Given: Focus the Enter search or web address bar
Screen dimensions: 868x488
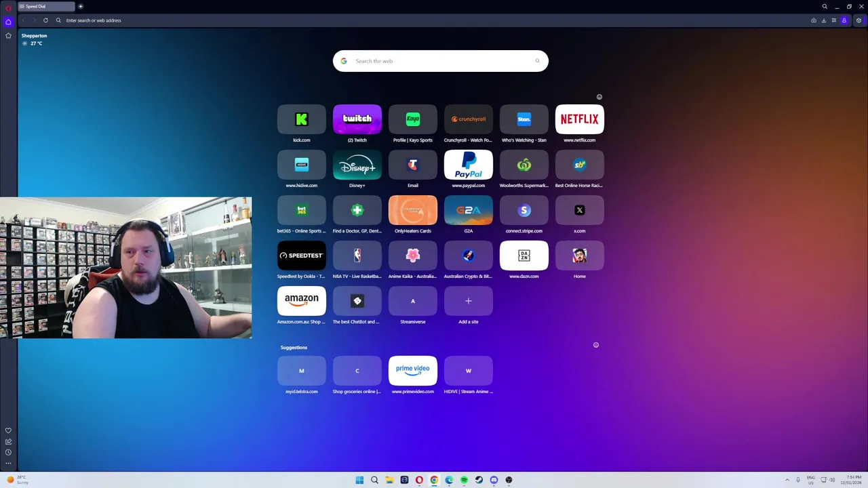Looking at the screenshot, I should coord(434,20).
